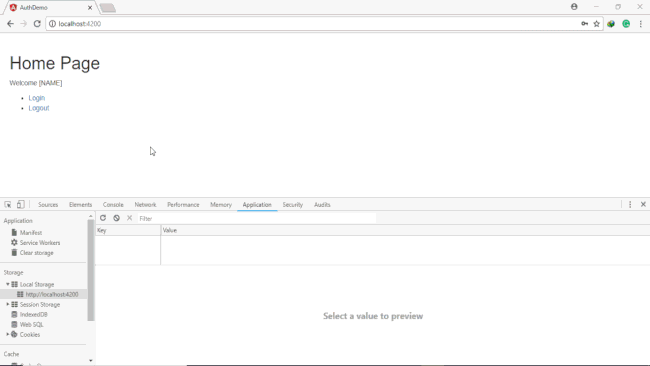
Task: Delete the selected storage entry
Action: (129, 218)
